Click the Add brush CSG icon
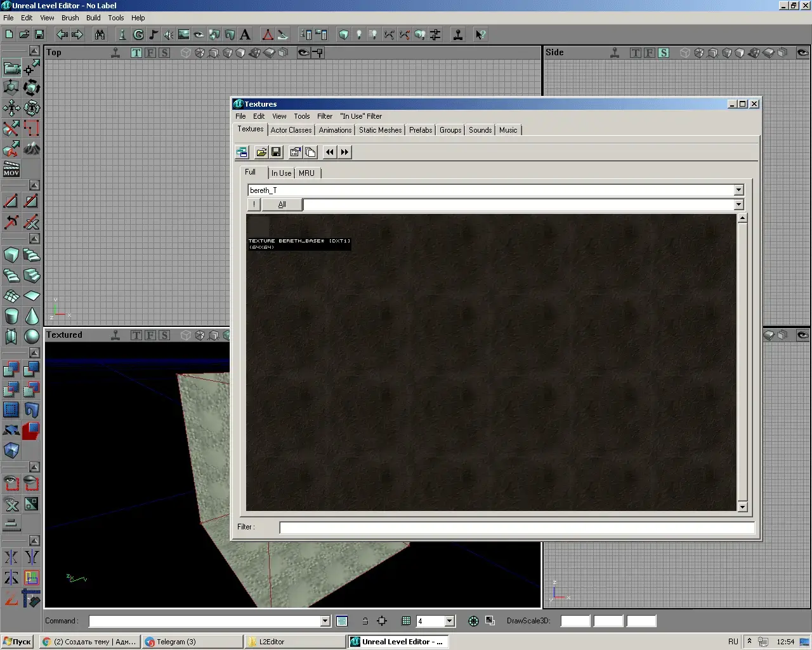This screenshot has height=650, width=812. tap(11, 369)
